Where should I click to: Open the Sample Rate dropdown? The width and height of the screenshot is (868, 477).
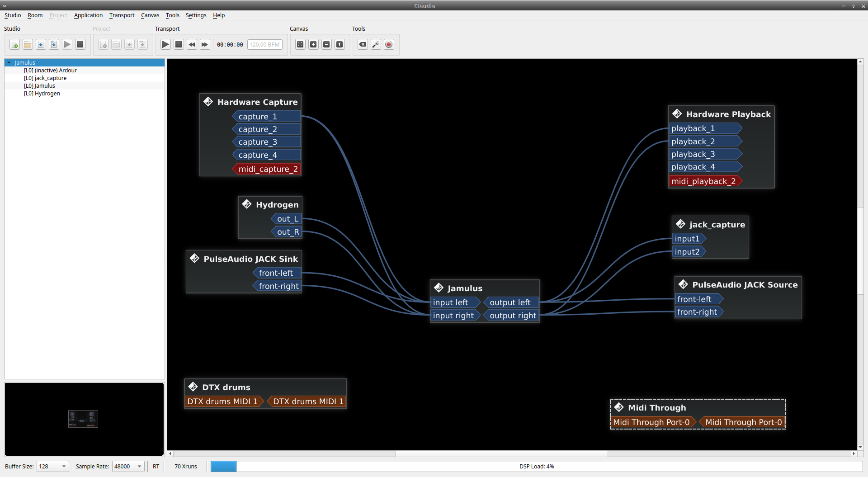tap(128, 466)
